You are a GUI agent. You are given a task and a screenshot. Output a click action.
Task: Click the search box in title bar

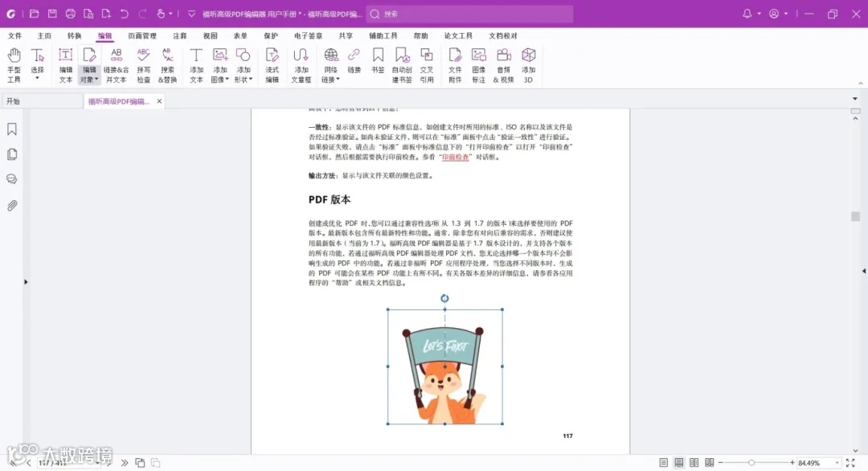pos(469,14)
